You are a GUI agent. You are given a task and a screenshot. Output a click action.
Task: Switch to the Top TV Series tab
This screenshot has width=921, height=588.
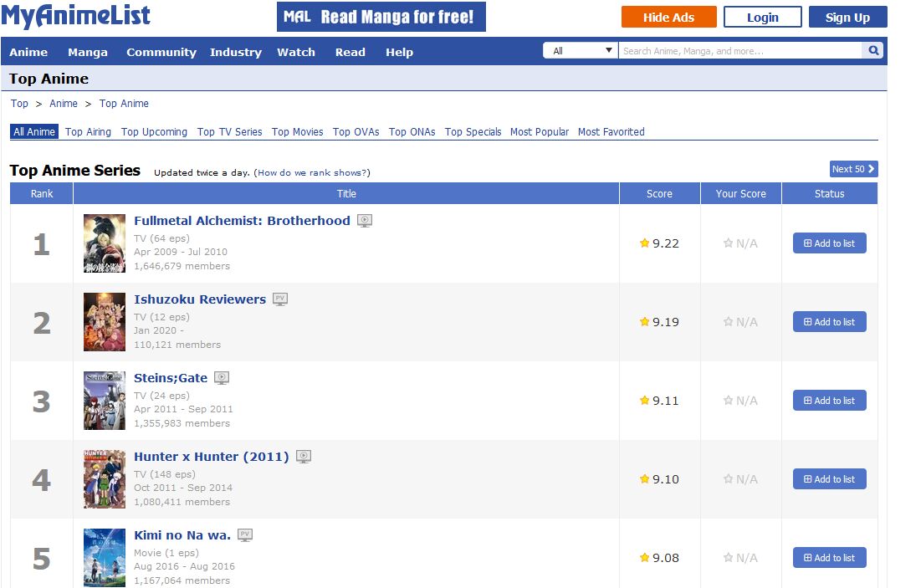point(230,131)
